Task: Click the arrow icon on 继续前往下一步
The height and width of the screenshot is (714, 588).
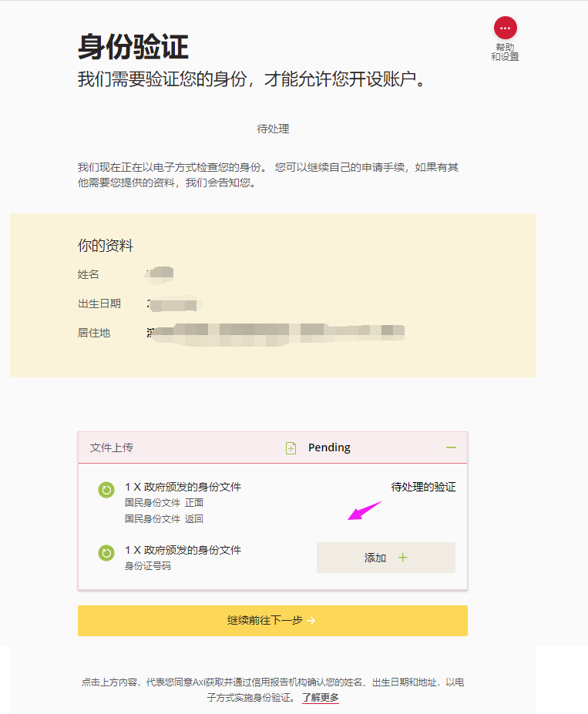Action: point(311,620)
